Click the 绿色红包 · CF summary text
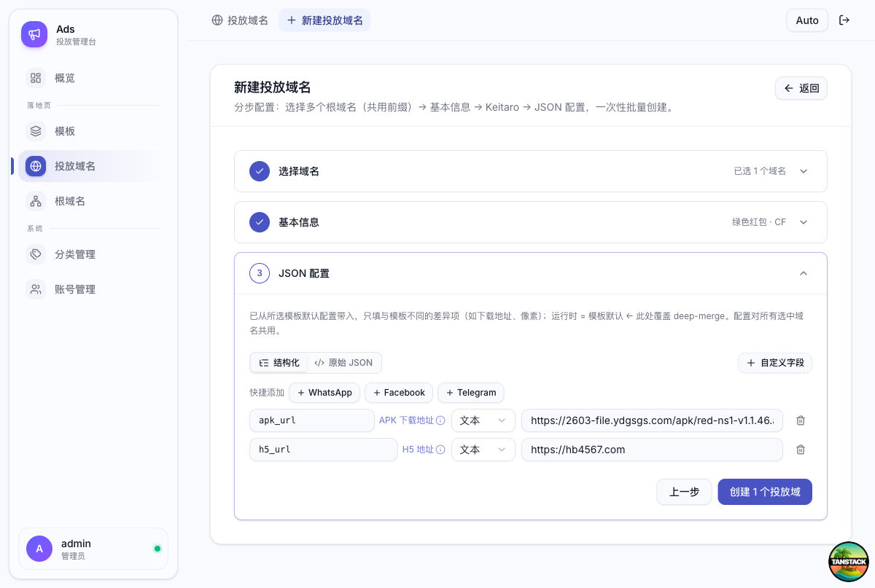The height and width of the screenshot is (588, 875). 759,222
